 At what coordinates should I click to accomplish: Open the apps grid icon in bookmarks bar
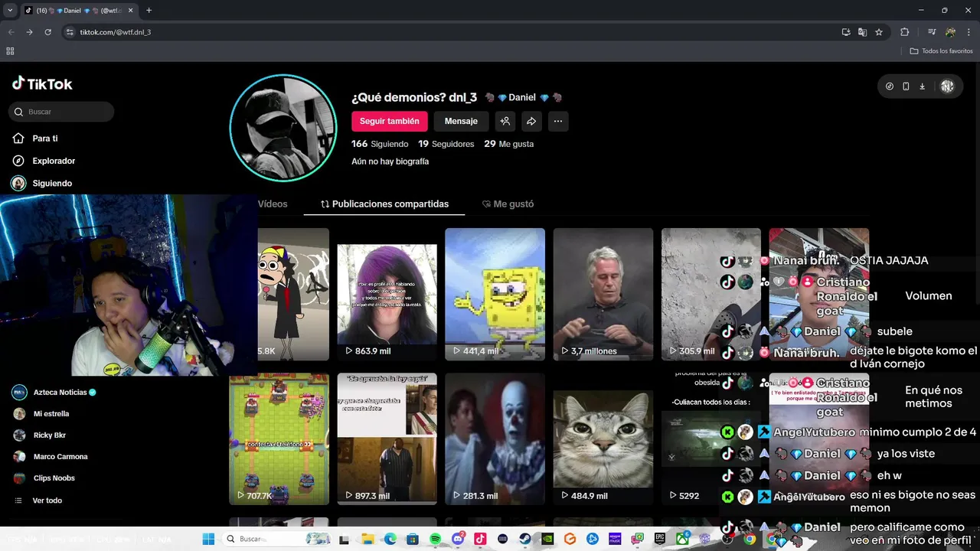tap(10, 51)
